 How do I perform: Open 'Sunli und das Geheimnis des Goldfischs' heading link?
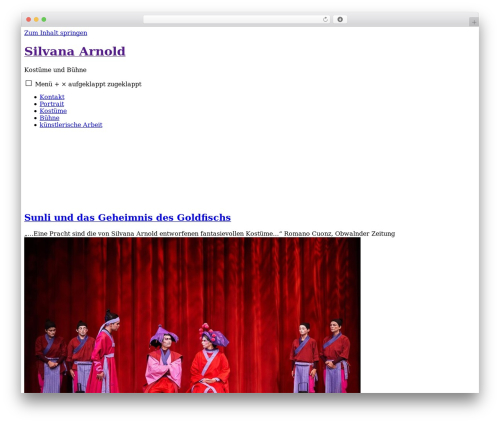coord(127,218)
